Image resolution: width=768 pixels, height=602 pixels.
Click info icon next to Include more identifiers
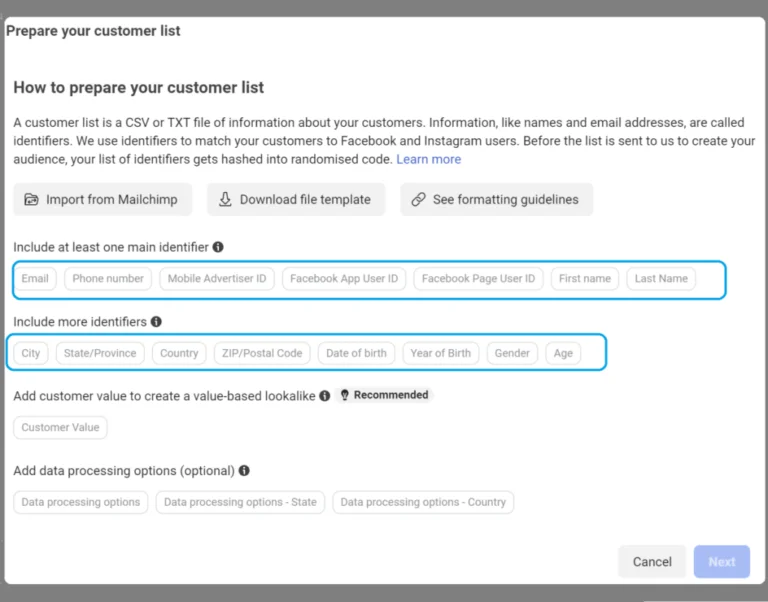(x=156, y=322)
